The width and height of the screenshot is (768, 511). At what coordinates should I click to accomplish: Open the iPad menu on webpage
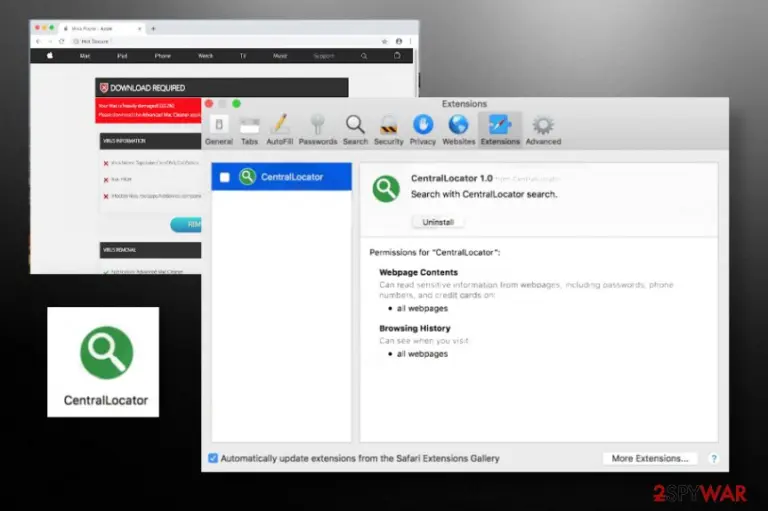122,56
